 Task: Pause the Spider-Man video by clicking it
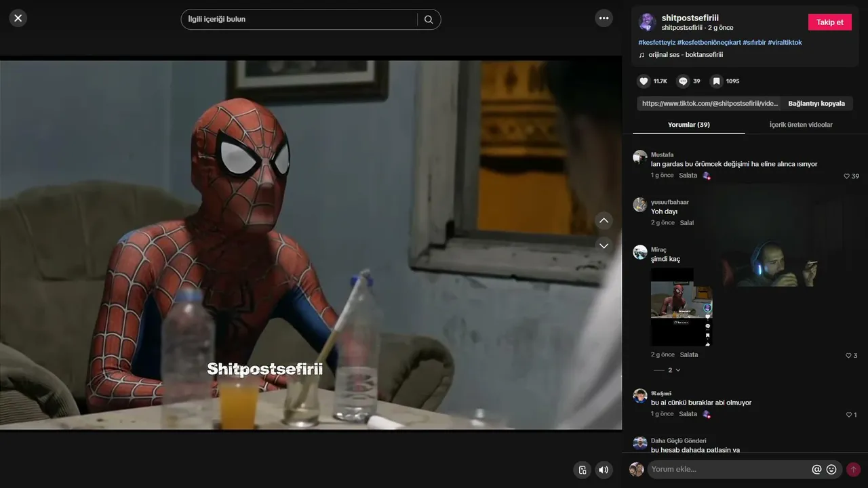(311, 244)
